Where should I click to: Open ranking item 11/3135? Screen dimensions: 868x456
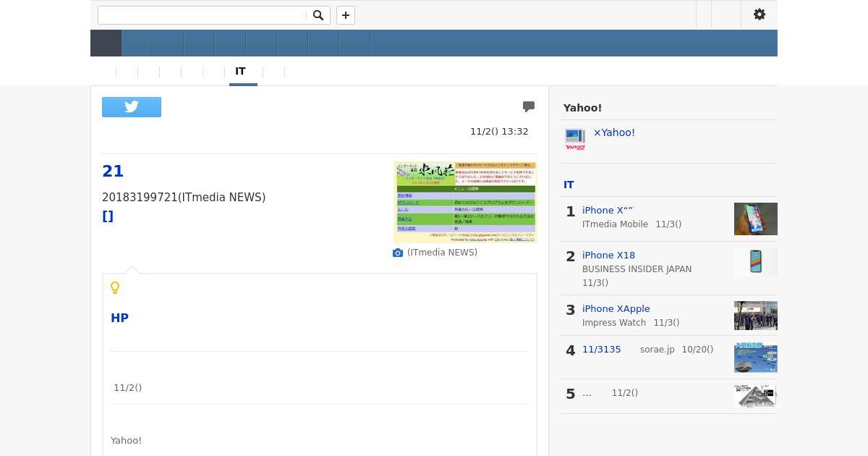602,349
